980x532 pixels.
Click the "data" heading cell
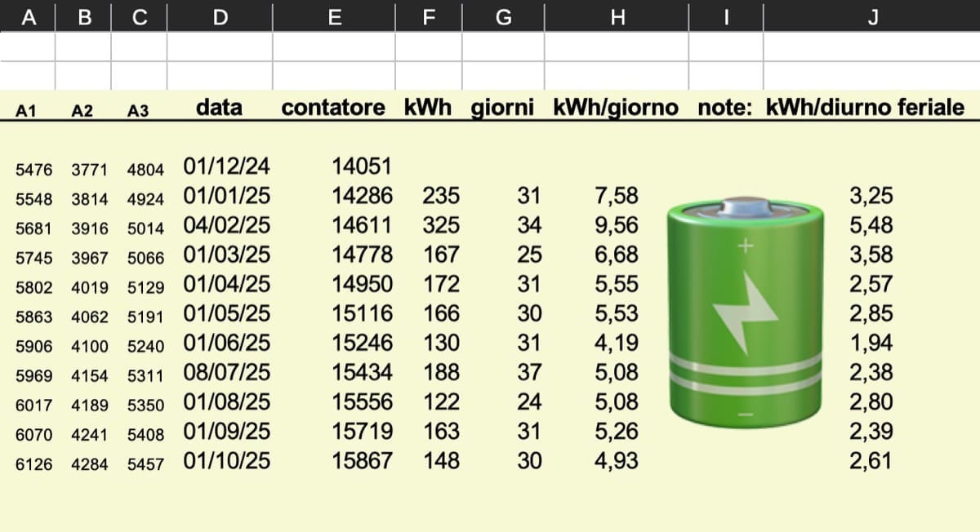(x=219, y=108)
